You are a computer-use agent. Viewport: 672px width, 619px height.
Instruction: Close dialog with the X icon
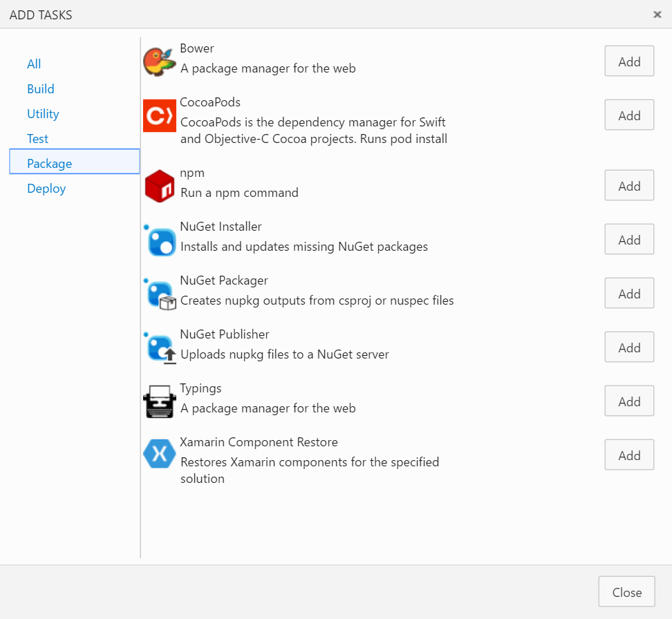click(657, 15)
